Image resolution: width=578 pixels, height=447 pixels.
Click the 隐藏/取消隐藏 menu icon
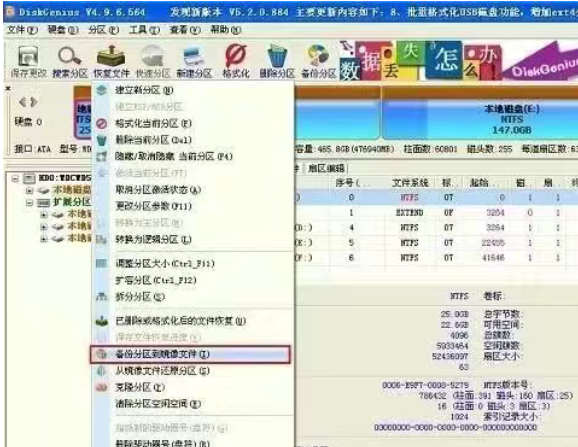pos(101,157)
